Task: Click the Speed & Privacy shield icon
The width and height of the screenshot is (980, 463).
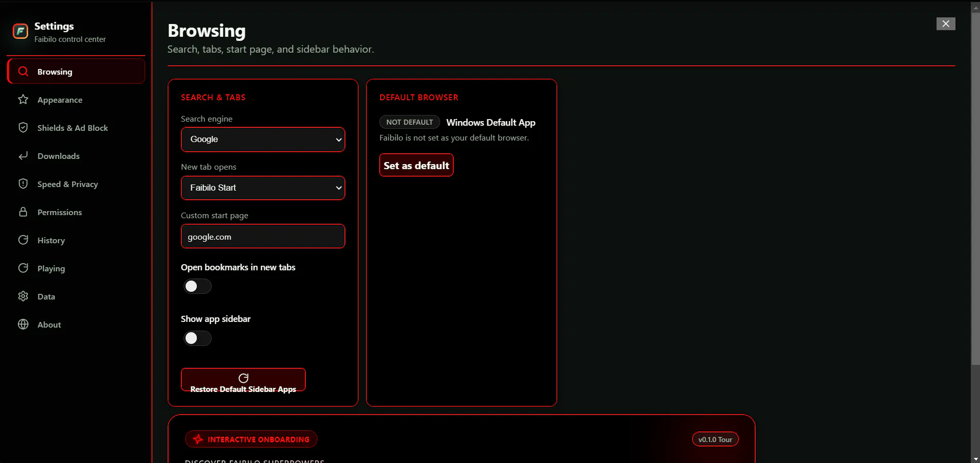Action: 23,184
